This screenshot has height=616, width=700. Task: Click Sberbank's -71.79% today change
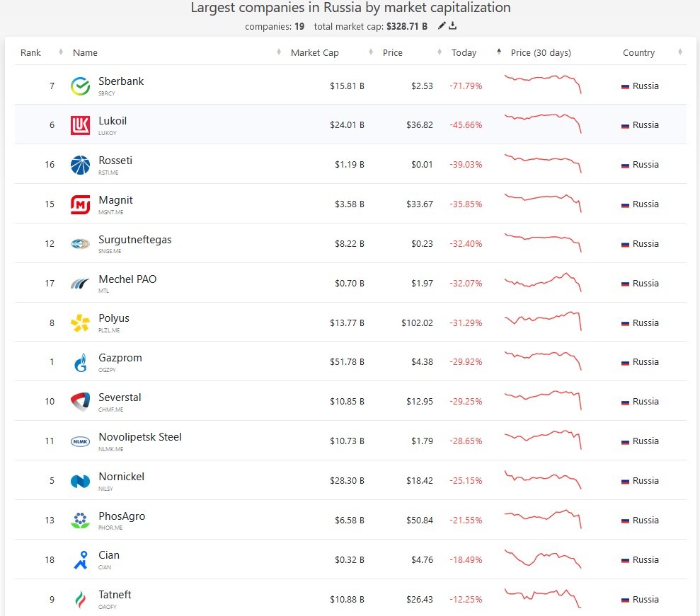tap(466, 86)
